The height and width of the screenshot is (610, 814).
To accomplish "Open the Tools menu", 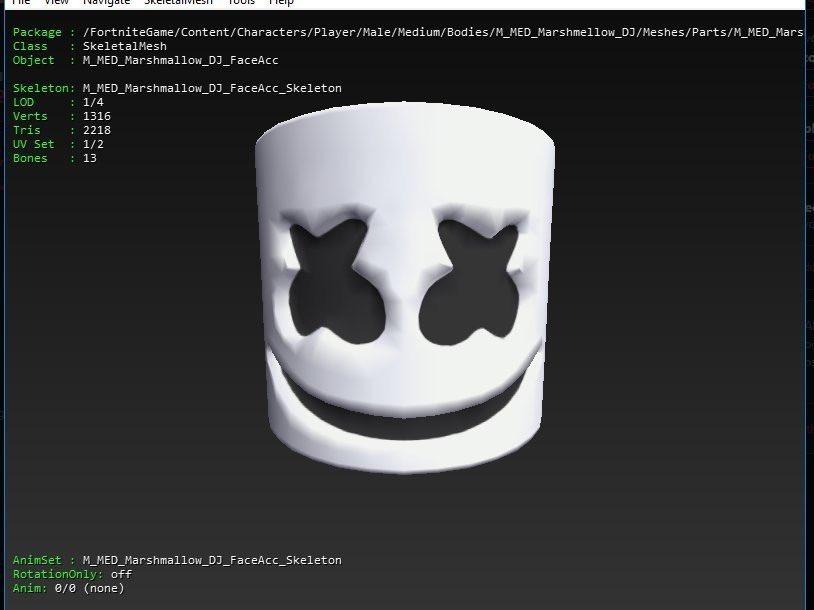I will (241, 3).
